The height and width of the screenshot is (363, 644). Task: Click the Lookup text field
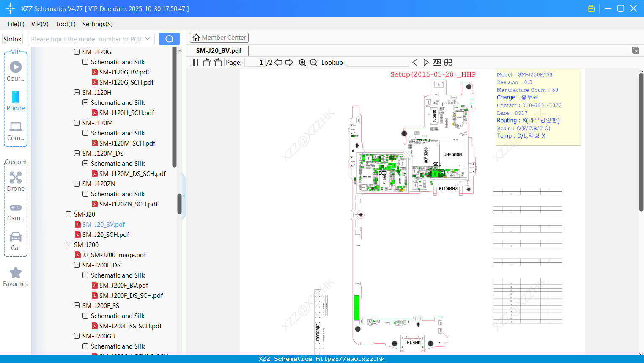pos(377,63)
